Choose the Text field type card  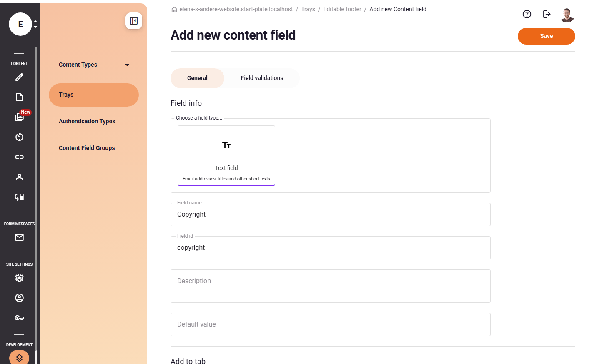click(x=226, y=155)
